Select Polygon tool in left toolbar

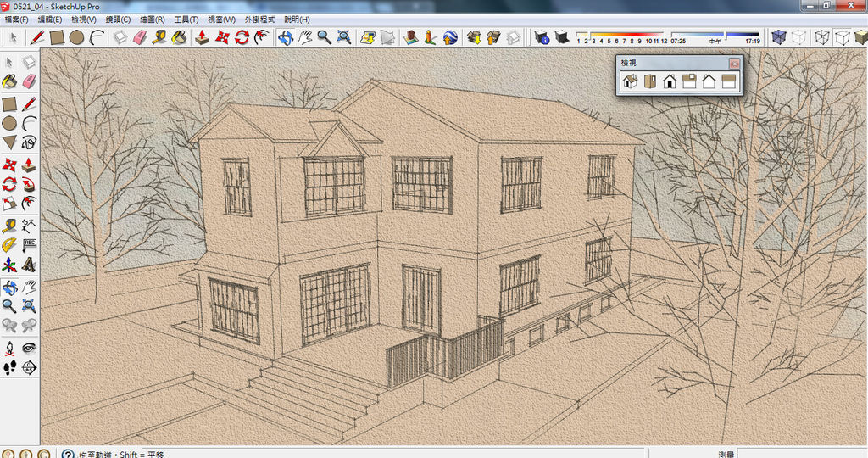9,142
